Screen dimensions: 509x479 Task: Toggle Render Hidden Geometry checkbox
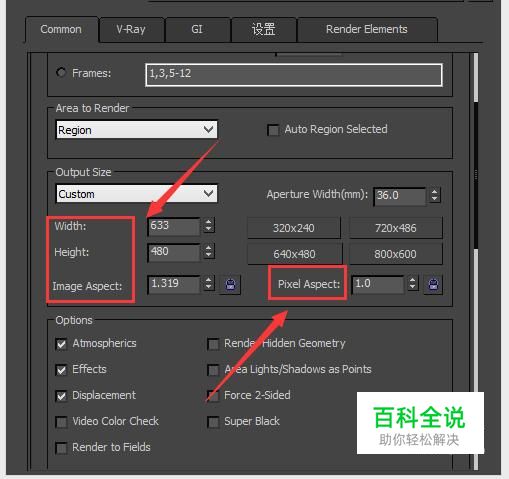click(x=213, y=344)
